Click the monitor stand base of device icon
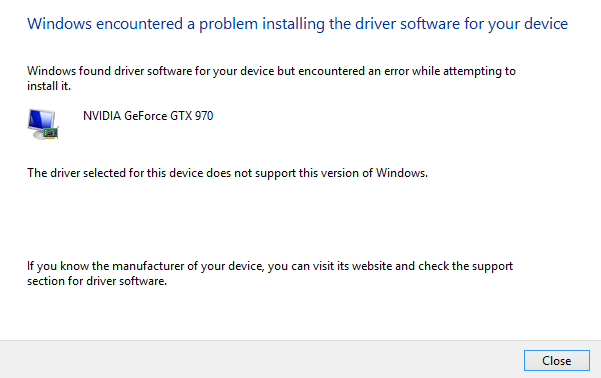This screenshot has width=601, height=378. (x=41, y=135)
